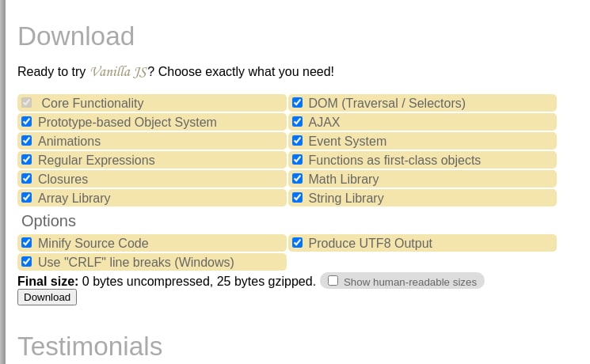Uncheck Use "CRLF" line breaks option
590x364 pixels.
point(27,261)
